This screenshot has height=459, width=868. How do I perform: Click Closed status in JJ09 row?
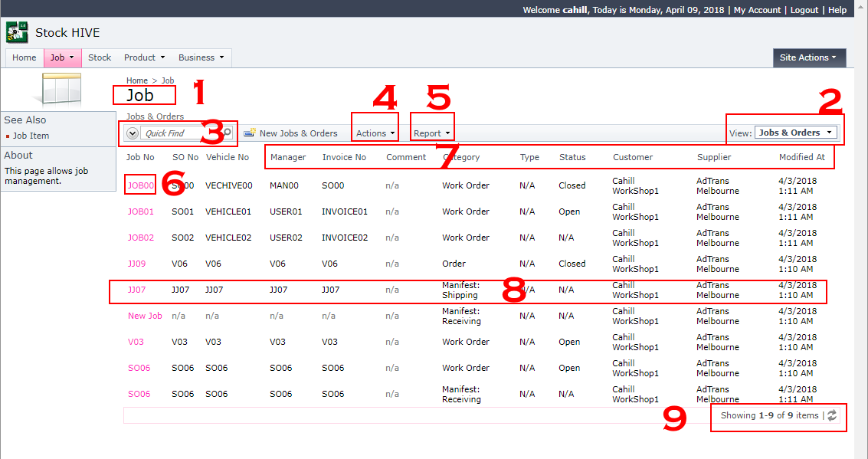(x=572, y=264)
